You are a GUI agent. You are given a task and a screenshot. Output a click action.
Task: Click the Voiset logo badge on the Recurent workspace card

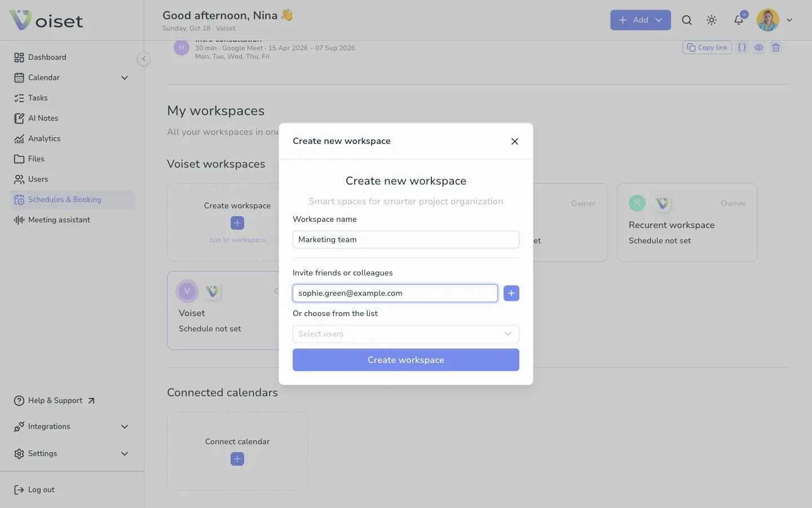coord(663,203)
